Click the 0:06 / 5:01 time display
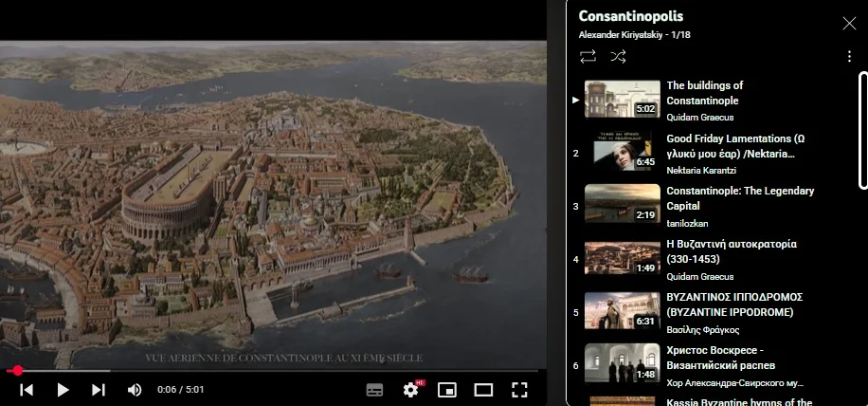 click(x=180, y=390)
